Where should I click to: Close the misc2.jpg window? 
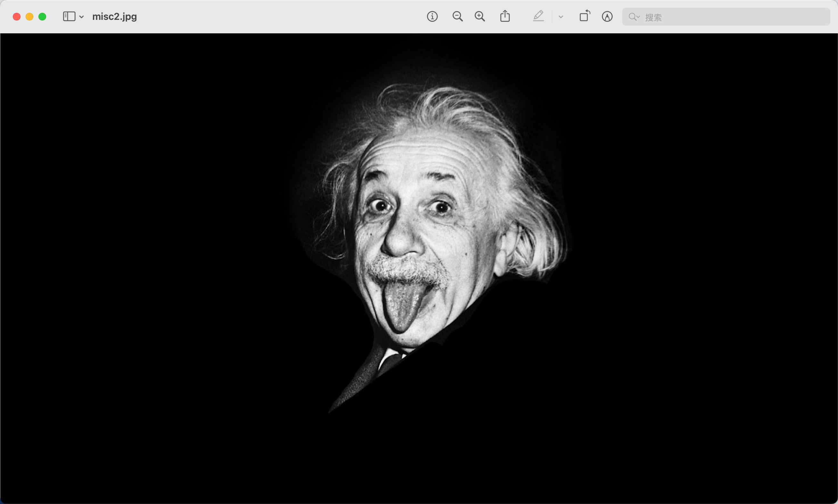click(x=17, y=17)
